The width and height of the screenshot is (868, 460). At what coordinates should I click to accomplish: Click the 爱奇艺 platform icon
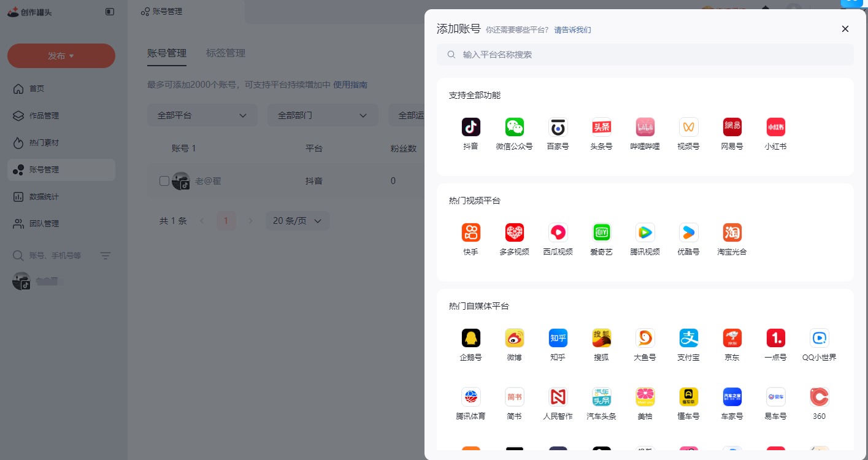[601, 232]
